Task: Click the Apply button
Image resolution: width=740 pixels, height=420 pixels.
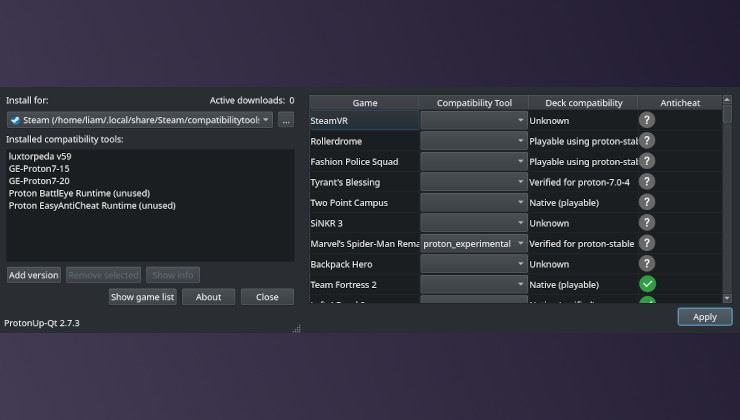Action: [x=704, y=317]
